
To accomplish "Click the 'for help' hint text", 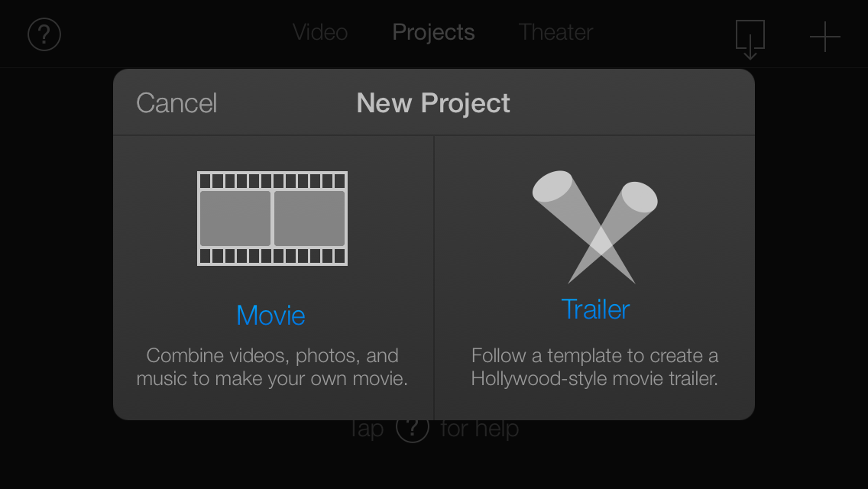I will click(x=479, y=429).
